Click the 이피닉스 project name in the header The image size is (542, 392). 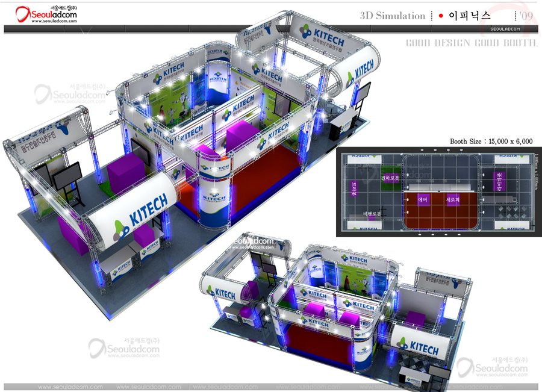(x=470, y=16)
